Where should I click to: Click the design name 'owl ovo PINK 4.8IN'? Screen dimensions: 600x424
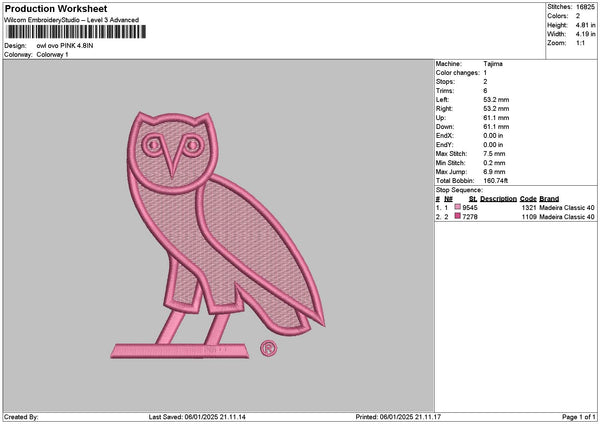65,46
